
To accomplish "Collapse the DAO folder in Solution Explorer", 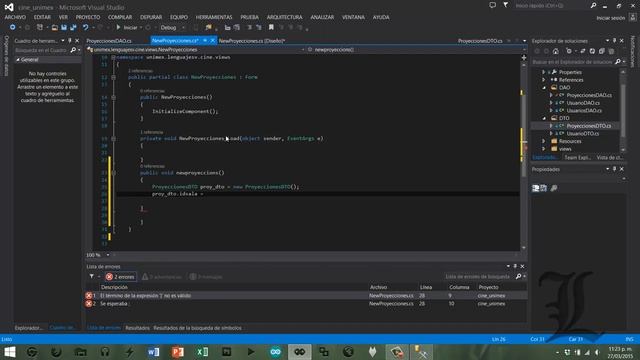I will point(543,88).
